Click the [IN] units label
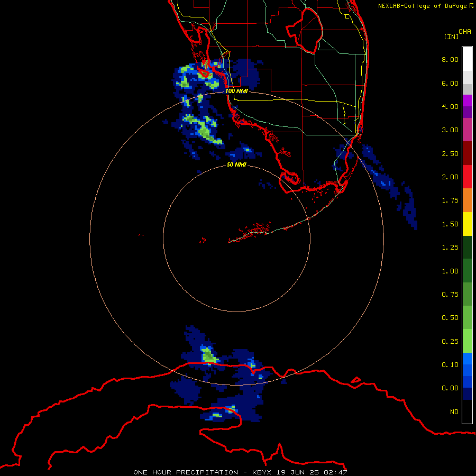Screen dimensions: 476x476 pos(451,36)
